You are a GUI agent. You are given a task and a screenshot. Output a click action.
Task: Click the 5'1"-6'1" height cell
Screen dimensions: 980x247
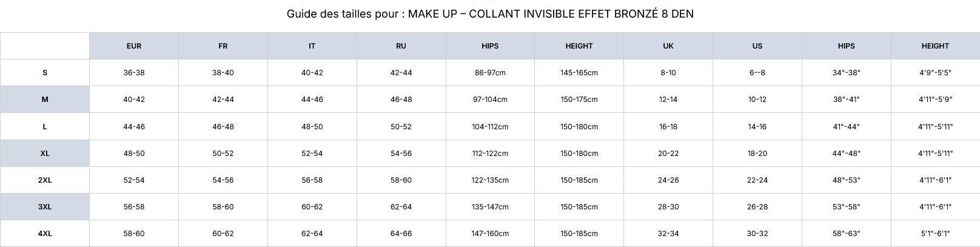click(x=935, y=234)
